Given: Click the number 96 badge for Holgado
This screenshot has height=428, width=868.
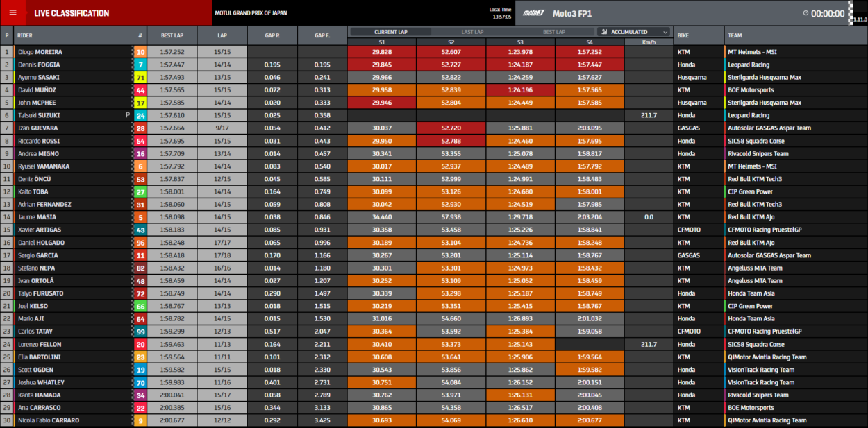Looking at the screenshot, I should click(140, 243).
